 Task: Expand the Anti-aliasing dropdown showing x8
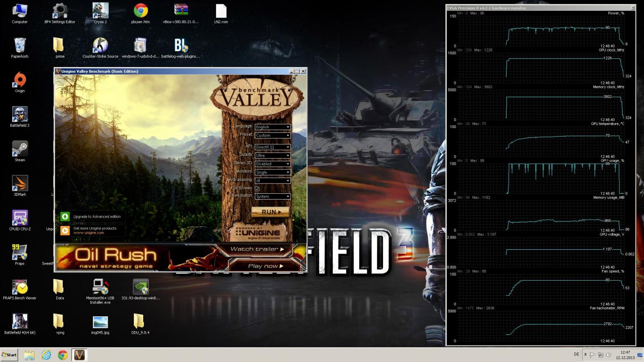[272, 180]
